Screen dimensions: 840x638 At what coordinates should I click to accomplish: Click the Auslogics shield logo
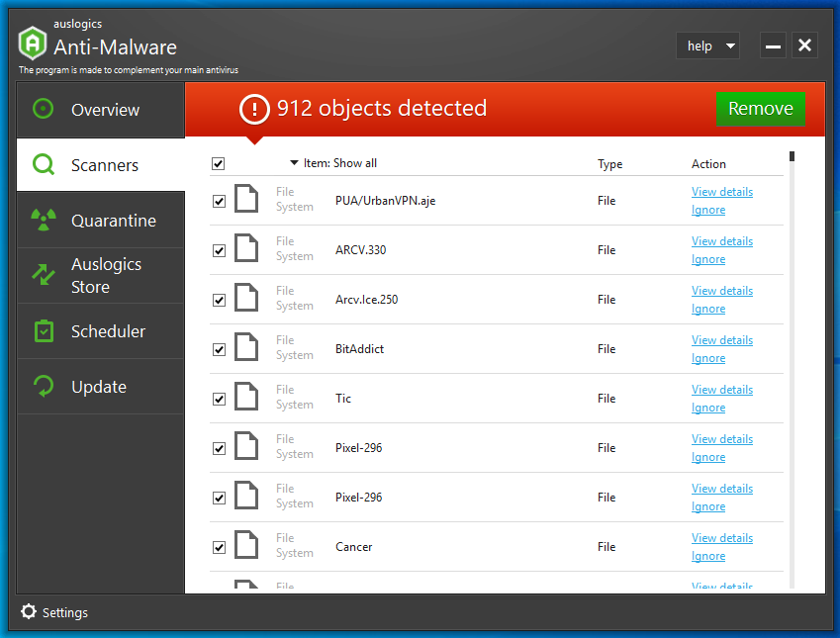pyautogui.click(x=33, y=44)
